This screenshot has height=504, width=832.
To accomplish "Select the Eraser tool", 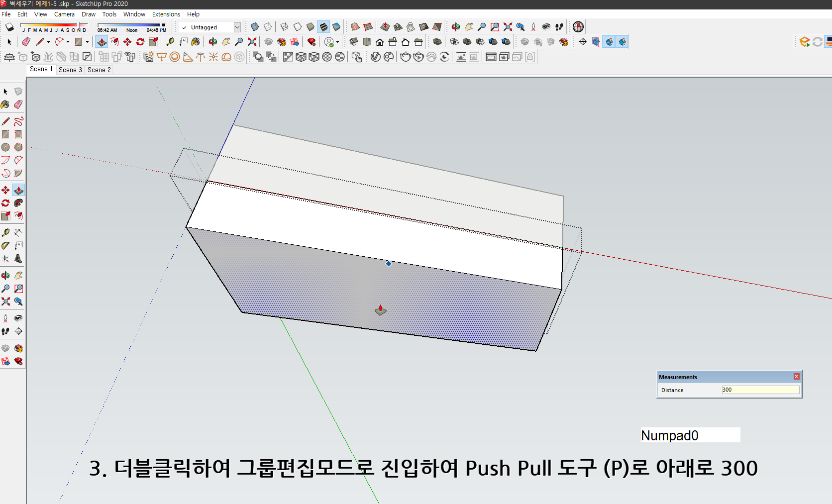I will [x=25, y=42].
